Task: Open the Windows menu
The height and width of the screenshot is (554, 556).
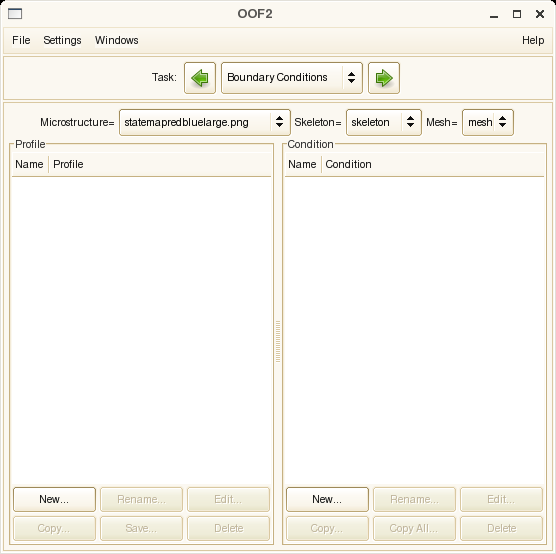Action: (x=116, y=40)
